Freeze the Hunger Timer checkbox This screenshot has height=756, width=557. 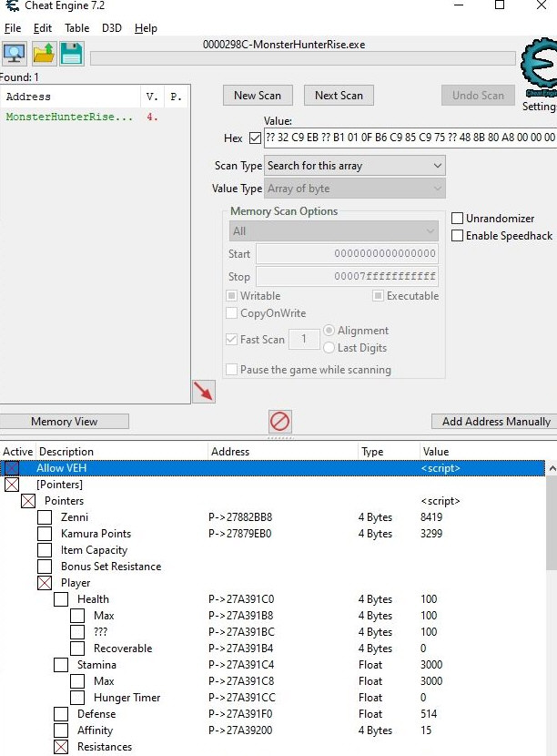(77, 697)
